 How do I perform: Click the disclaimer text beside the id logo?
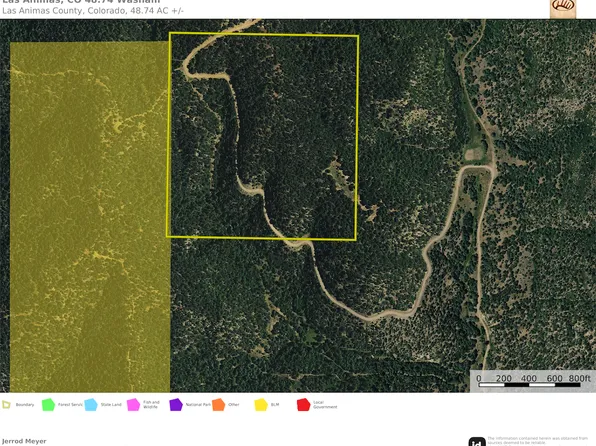point(538,441)
